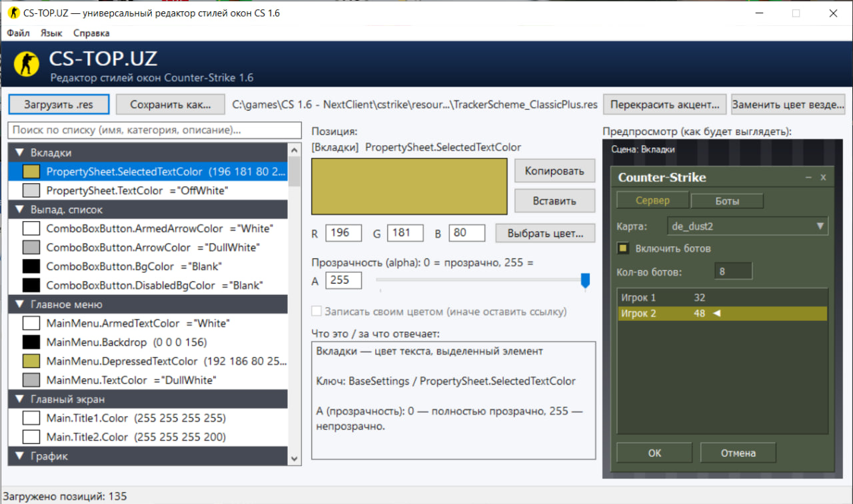Open the de_dust2 map dropdown
Image resolution: width=853 pixels, height=504 pixels.
pos(748,226)
